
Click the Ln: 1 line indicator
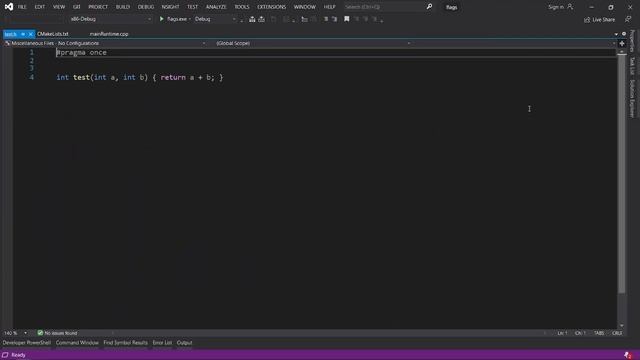562,333
